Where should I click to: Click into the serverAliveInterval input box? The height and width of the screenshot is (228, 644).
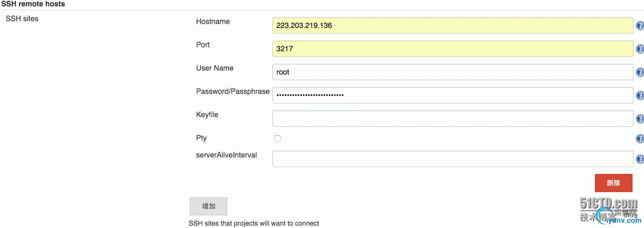(453, 159)
